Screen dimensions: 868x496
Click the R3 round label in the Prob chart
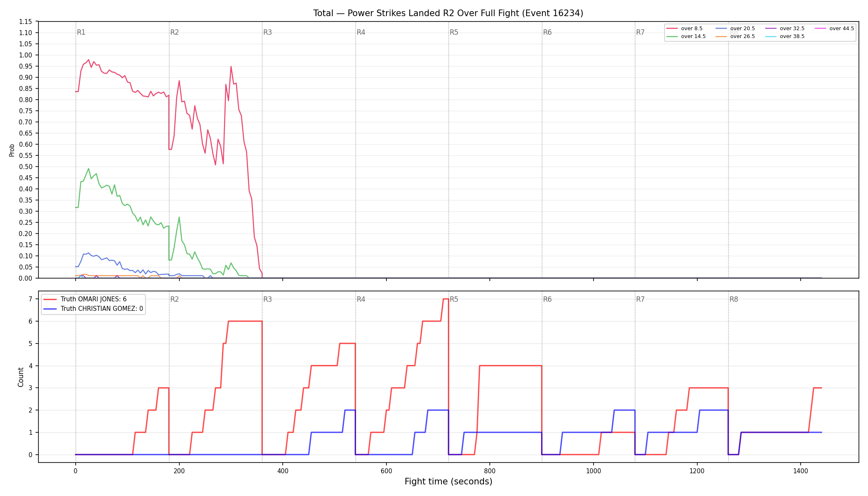click(x=267, y=32)
